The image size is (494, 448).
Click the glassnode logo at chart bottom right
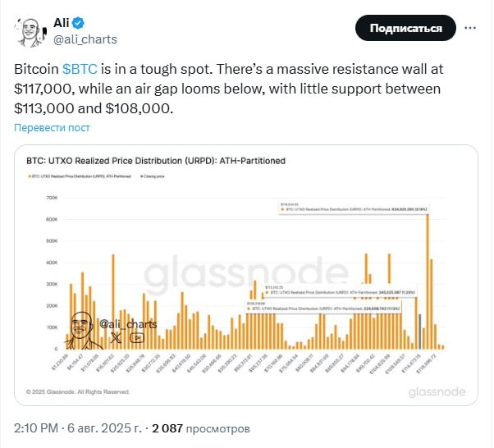click(x=437, y=392)
